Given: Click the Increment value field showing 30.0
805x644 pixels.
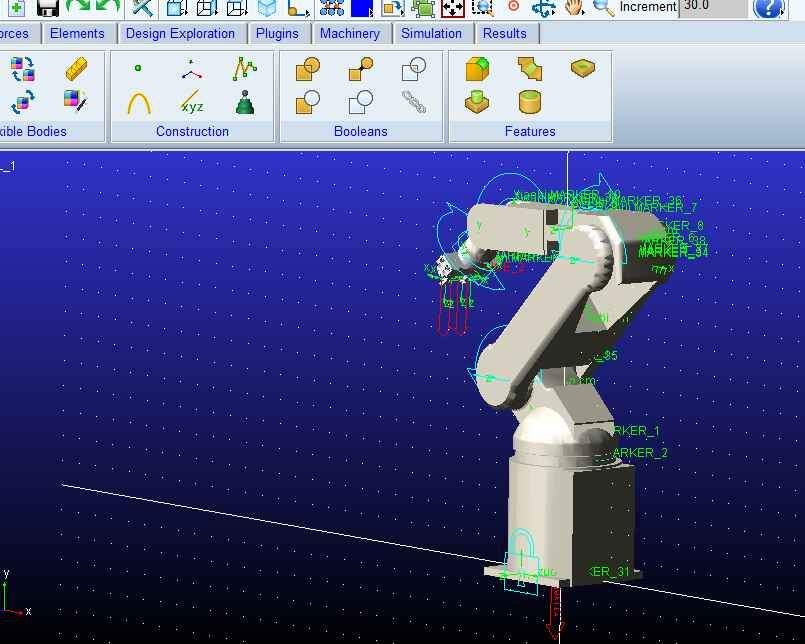Looking at the screenshot, I should pyautogui.click(x=713, y=7).
